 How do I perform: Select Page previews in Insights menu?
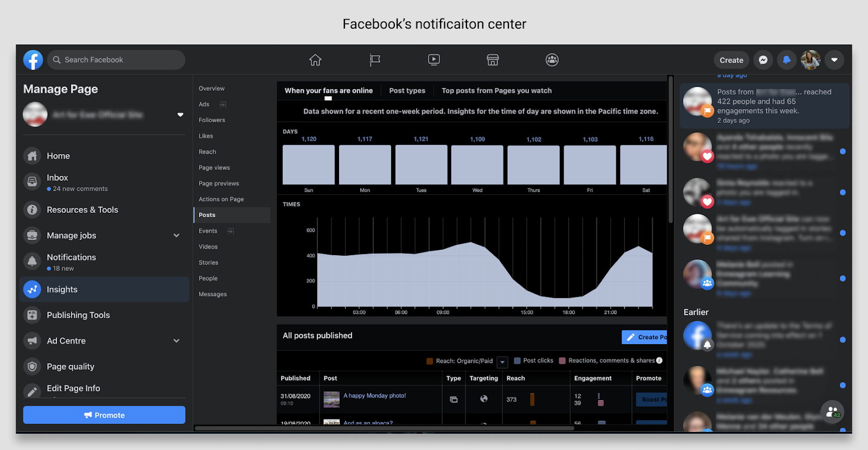tap(219, 183)
